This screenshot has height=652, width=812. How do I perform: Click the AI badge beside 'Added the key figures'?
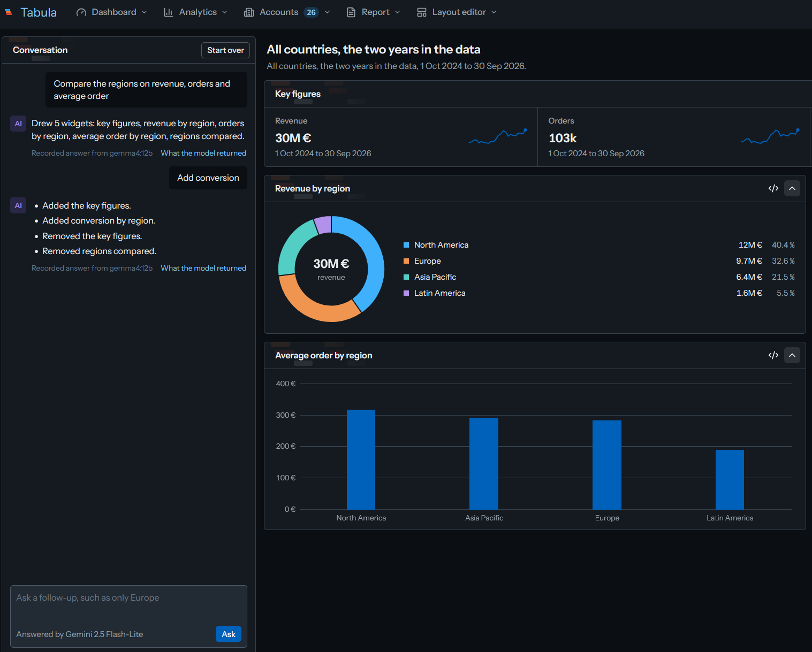(x=18, y=205)
